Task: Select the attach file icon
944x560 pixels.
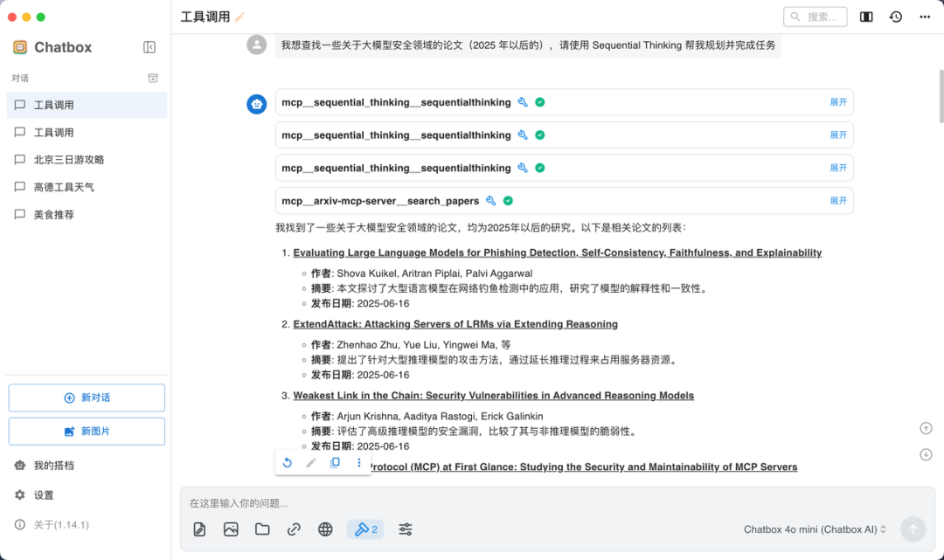Action: (262, 529)
